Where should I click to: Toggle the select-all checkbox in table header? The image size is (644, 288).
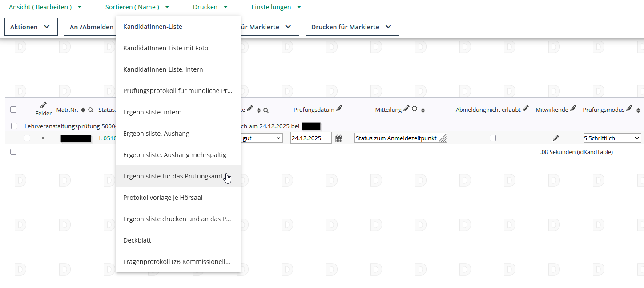pyautogui.click(x=13, y=110)
